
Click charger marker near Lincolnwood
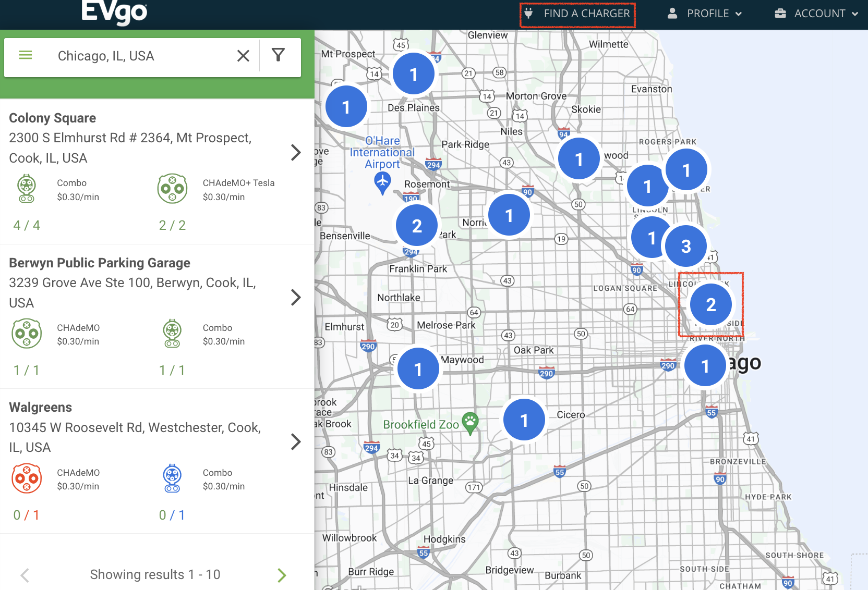click(579, 159)
